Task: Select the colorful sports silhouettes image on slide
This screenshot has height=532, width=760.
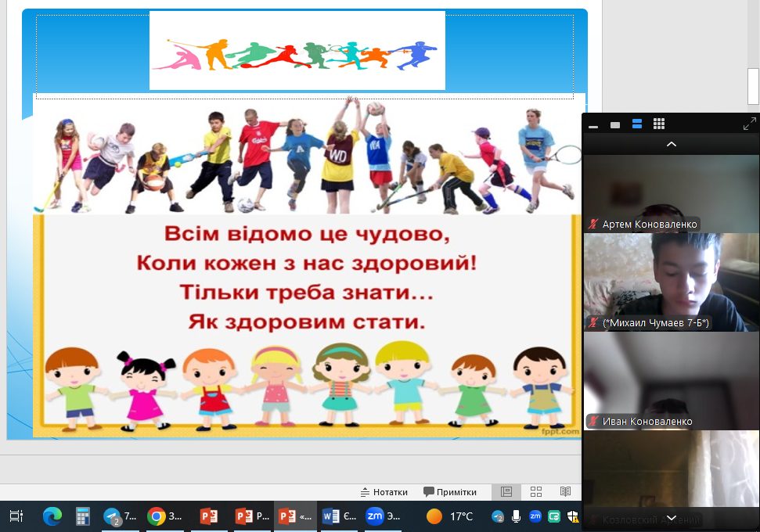Action: coord(297,50)
